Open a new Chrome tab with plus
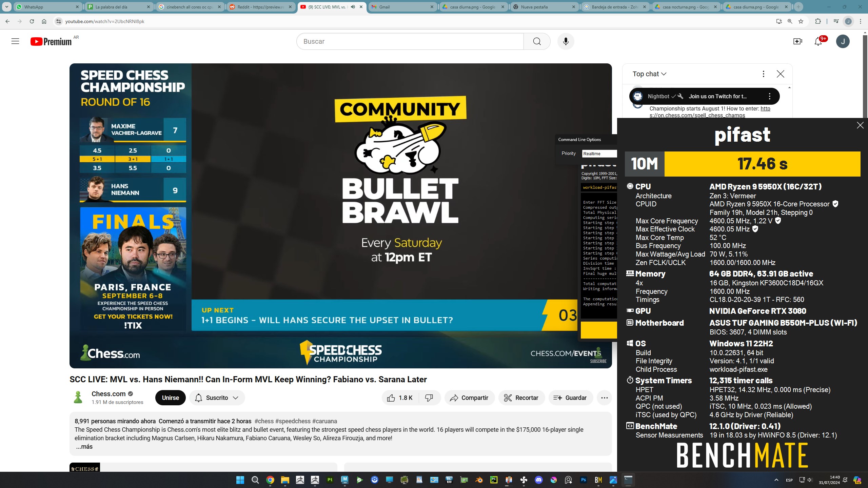 798,7
